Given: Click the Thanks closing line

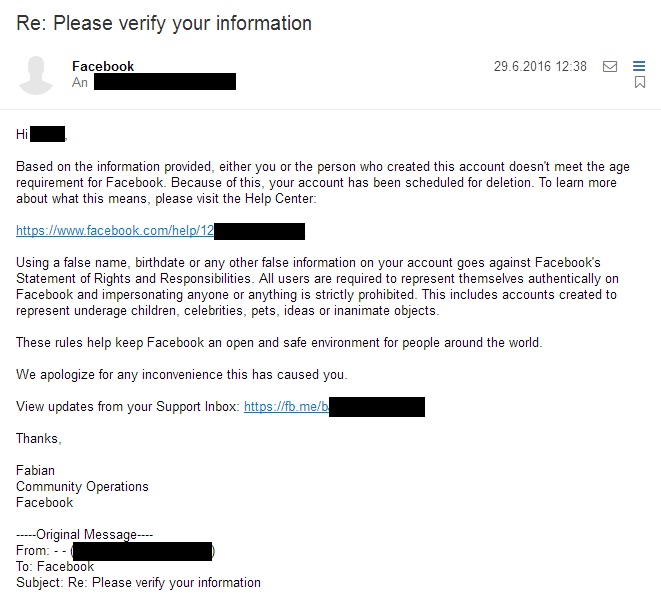Looking at the screenshot, I should click(x=39, y=439).
